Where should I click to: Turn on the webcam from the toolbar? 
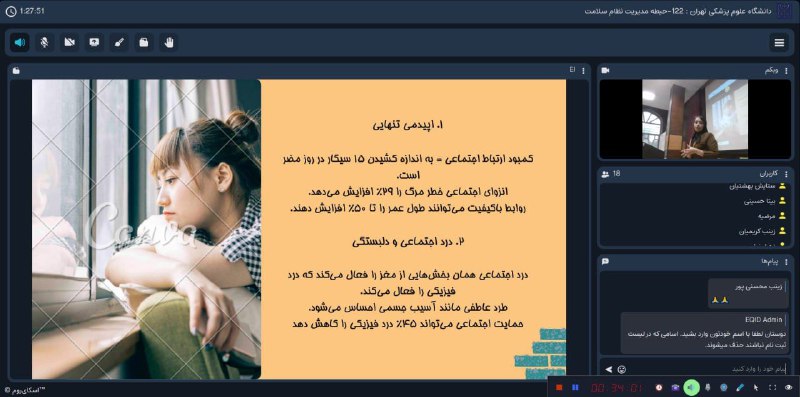[69, 42]
